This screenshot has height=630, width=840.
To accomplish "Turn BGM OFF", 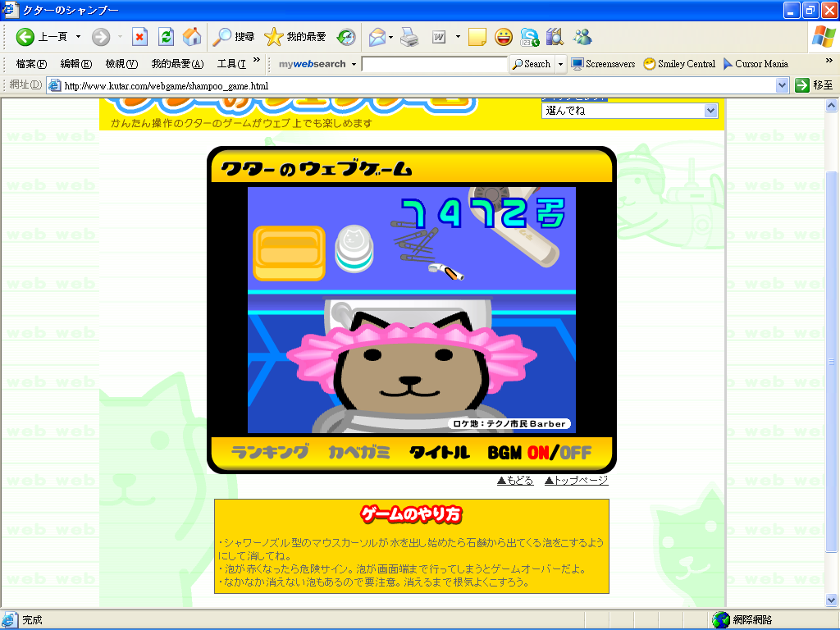I will click(575, 453).
